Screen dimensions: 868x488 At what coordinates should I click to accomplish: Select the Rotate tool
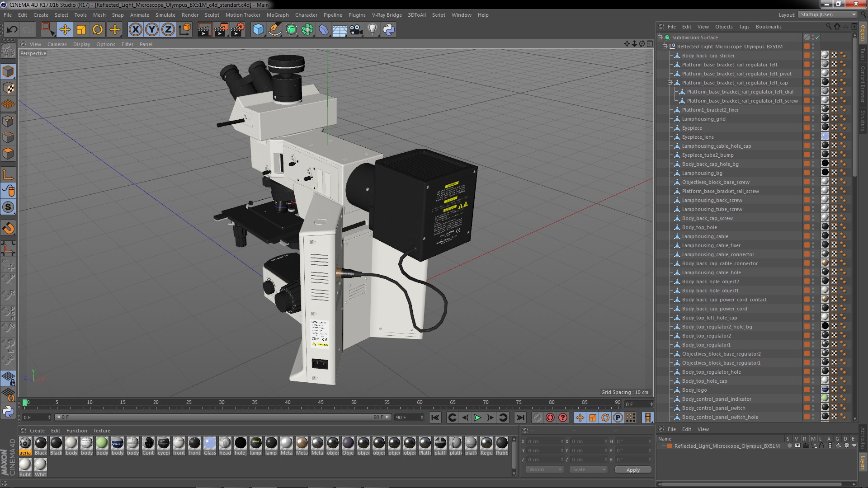(98, 30)
